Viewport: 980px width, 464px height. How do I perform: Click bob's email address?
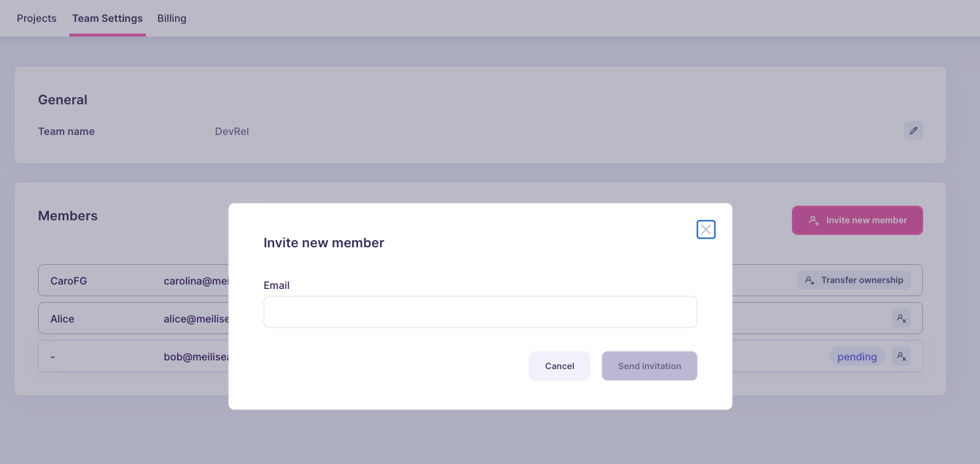click(196, 357)
